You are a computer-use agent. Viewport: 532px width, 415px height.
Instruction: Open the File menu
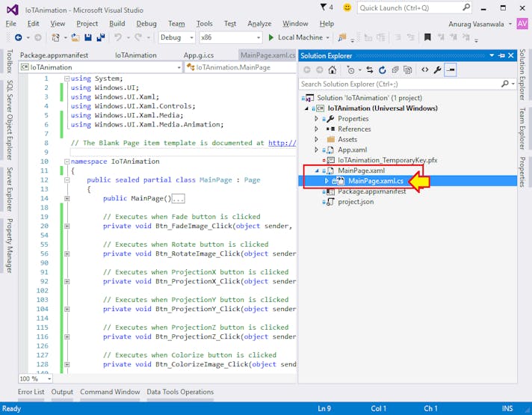[11, 24]
